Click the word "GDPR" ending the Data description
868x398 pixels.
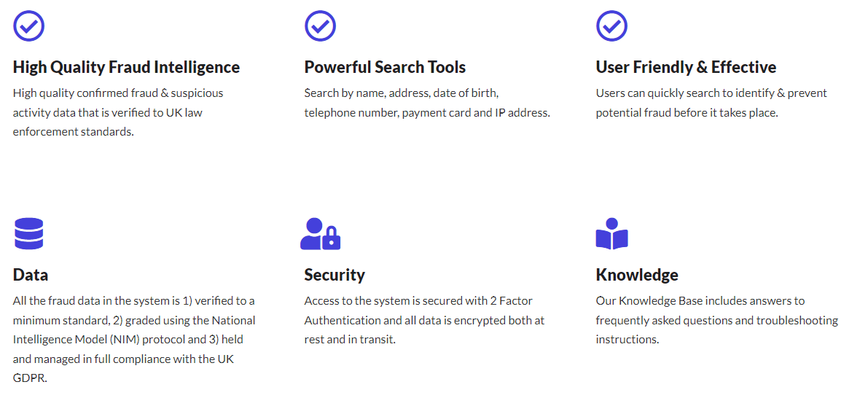click(30, 378)
